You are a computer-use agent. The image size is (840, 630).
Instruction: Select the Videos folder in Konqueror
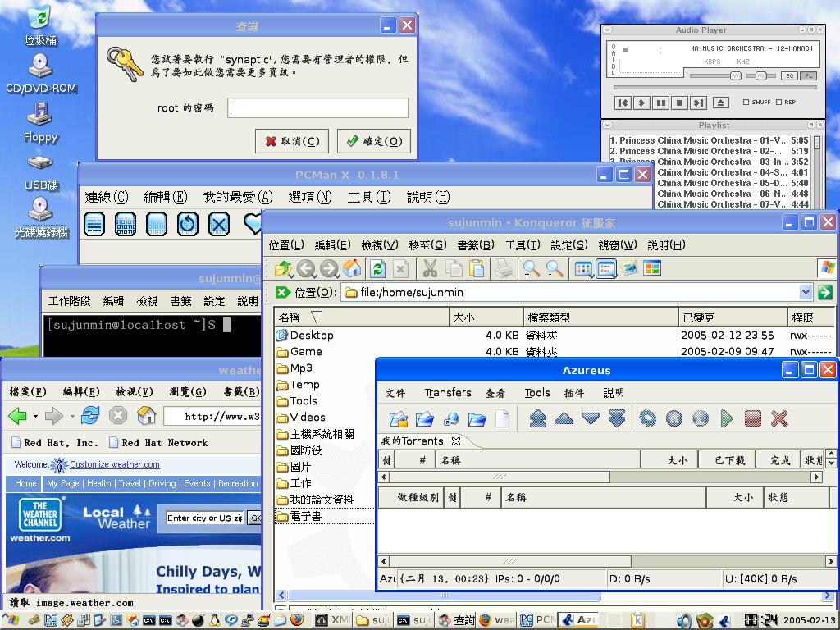tap(300, 417)
